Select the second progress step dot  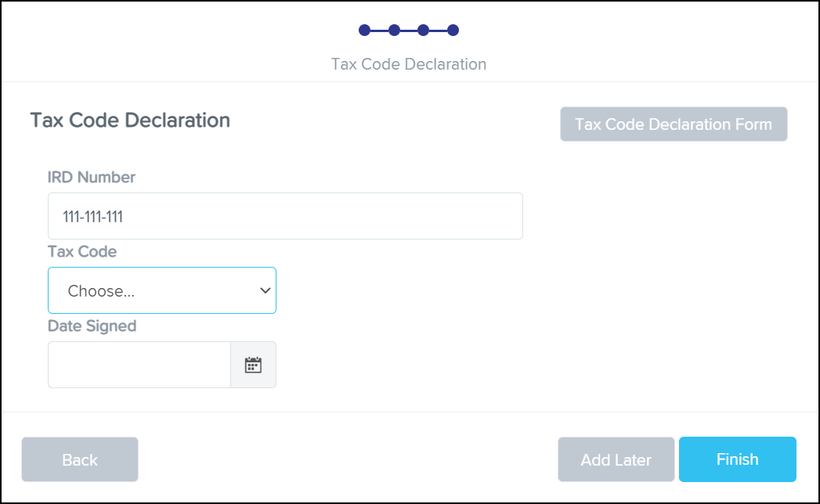tap(394, 31)
